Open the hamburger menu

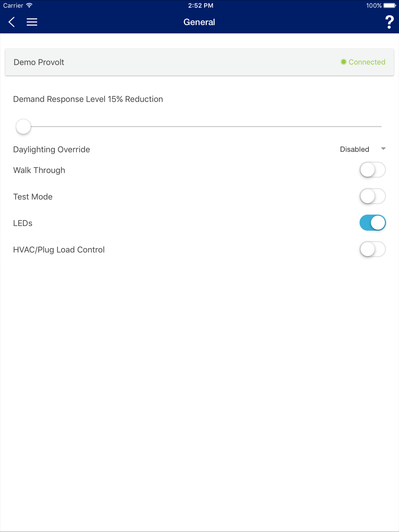(x=32, y=22)
